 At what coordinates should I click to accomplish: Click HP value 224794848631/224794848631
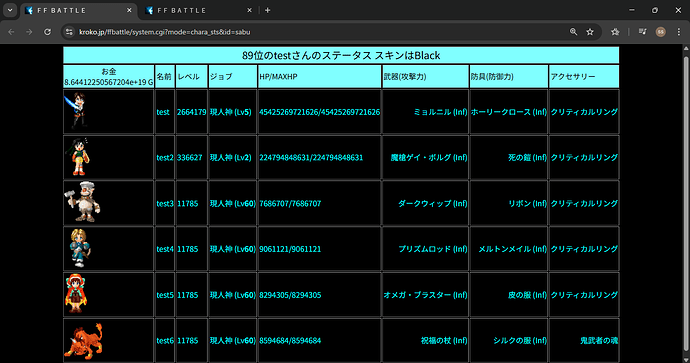[311, 158]
